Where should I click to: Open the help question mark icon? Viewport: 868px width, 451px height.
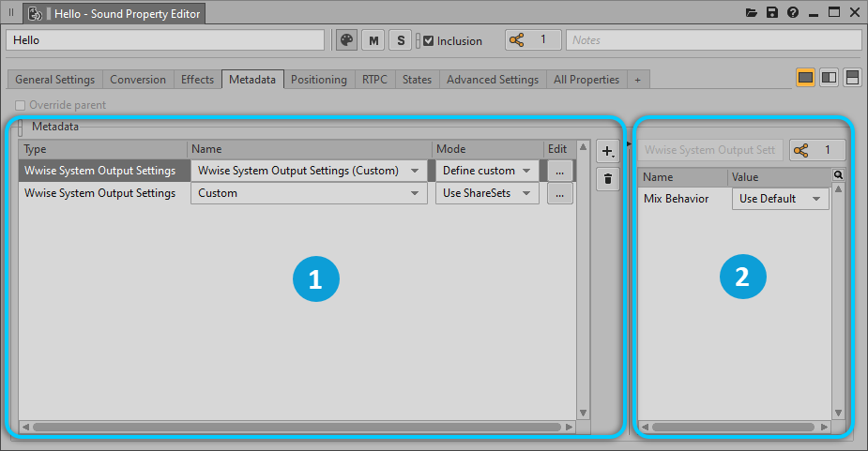(x=793, y=13)
